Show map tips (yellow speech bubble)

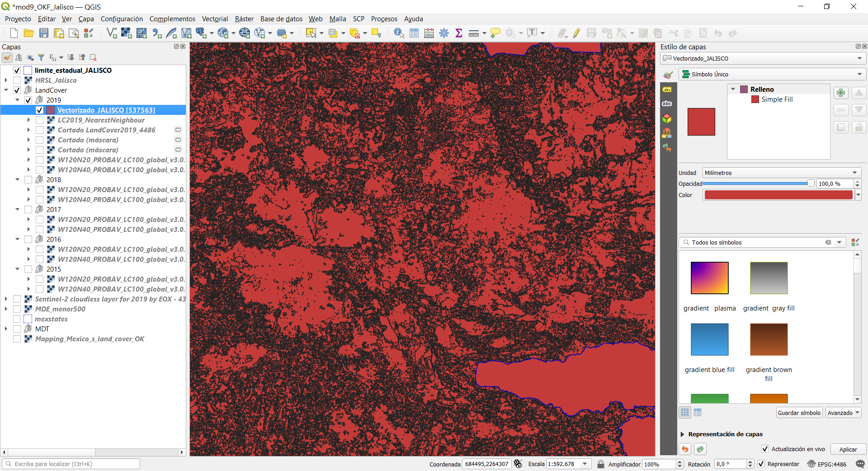[x=495, y=33]
